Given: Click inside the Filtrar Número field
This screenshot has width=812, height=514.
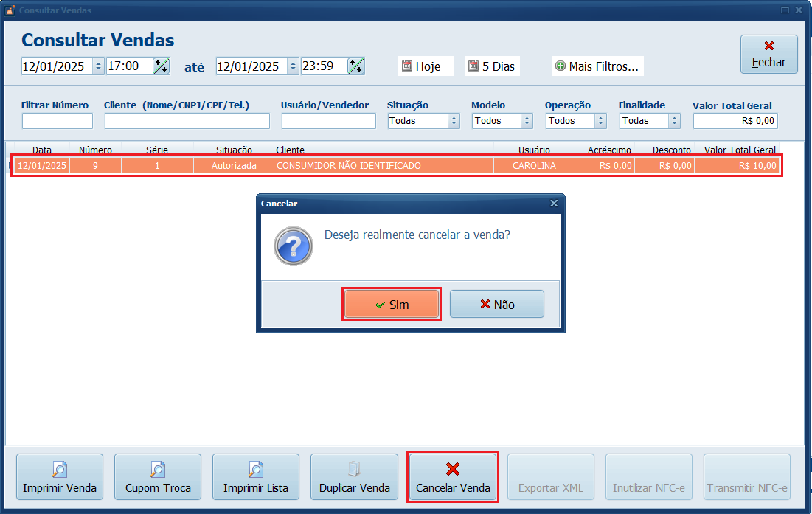Looking at the screenshot, I should click(56, 120).
